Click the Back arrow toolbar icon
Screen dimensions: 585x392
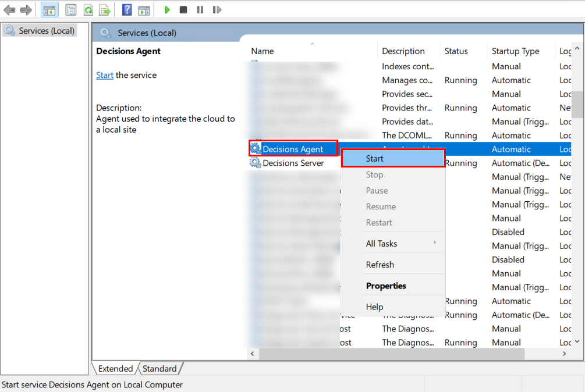coord(9,10)
